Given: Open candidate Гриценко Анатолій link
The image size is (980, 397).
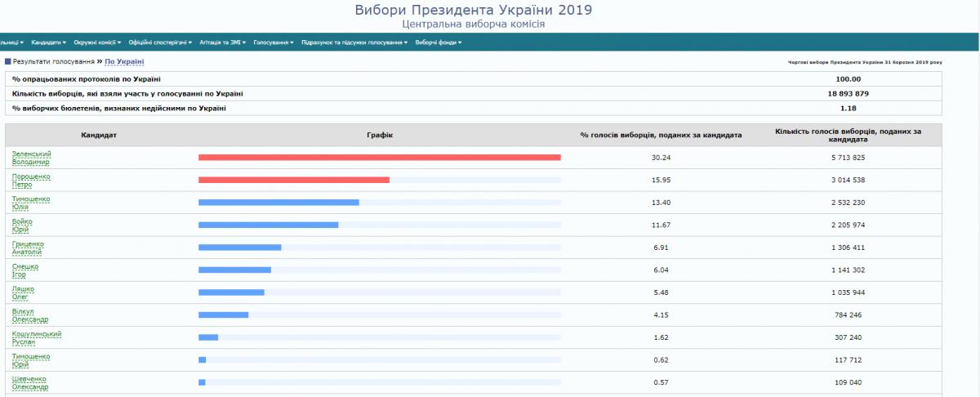Looking at the screenshot, I should tap(28, 248).
